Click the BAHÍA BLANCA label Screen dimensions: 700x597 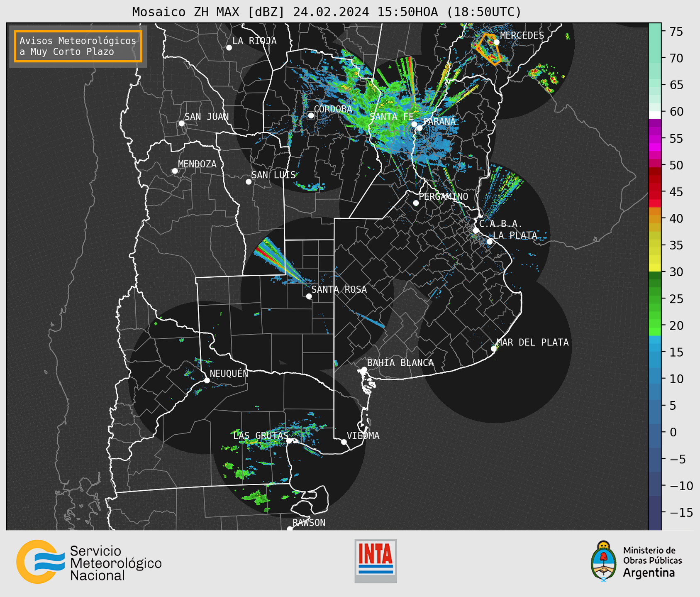point(400,363)
